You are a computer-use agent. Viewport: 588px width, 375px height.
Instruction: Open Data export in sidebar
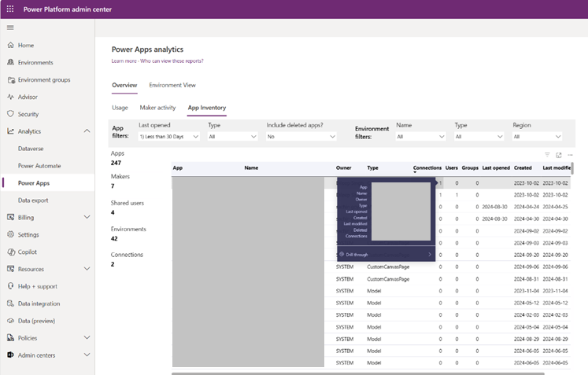[x=33, y=200]
